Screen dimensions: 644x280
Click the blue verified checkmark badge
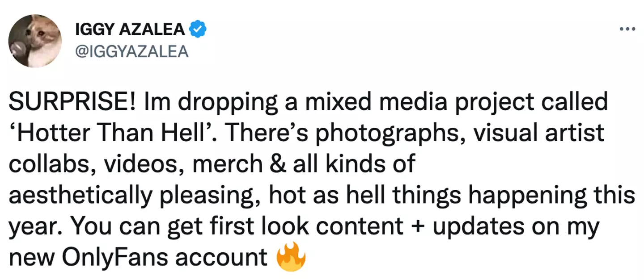(197, 29)
